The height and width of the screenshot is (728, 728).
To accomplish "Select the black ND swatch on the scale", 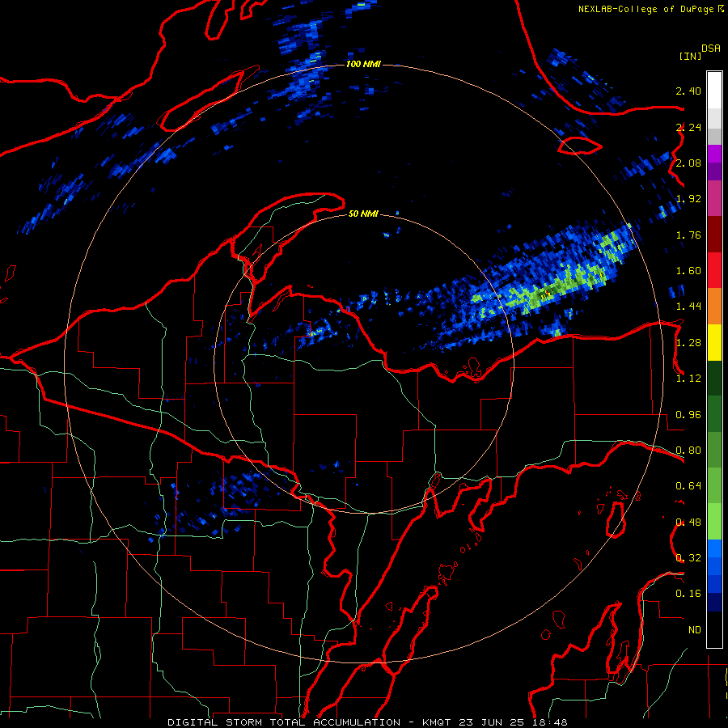I will [x=714, y=629].
